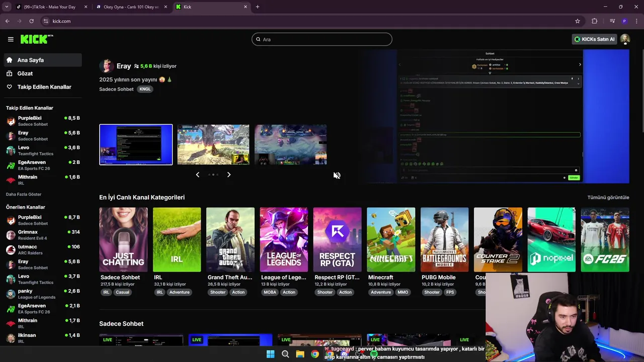Open Chrome extensions puzzle icon

[595, 21]
